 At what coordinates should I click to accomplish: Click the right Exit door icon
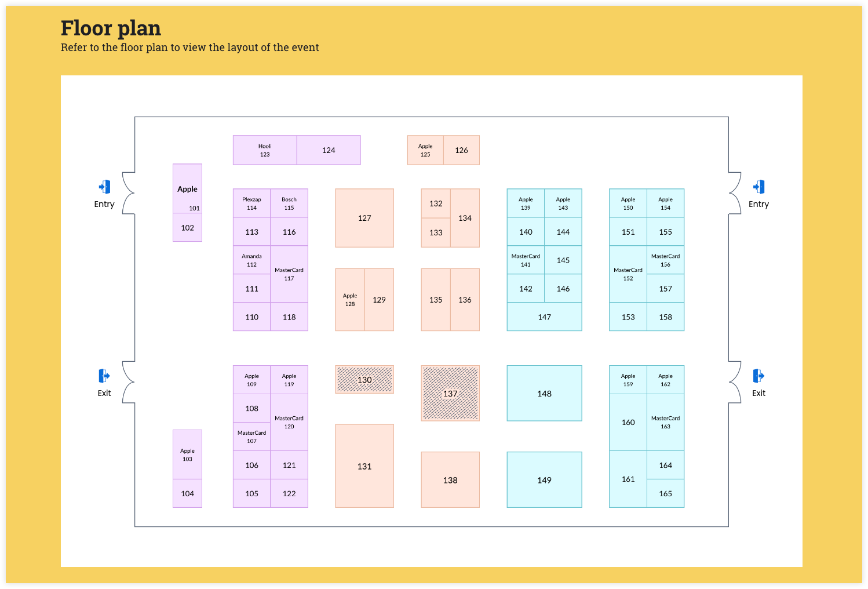(x=758, y=376)
